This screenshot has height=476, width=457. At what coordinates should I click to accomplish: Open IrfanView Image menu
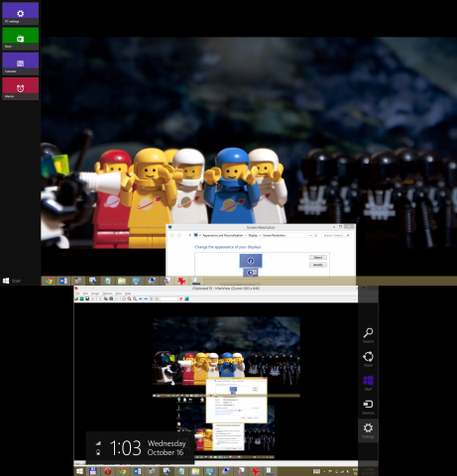[x=95, y=294]
